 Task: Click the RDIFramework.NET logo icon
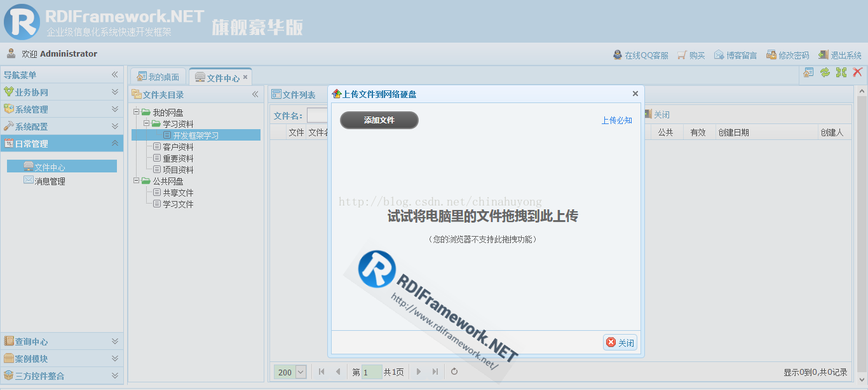(x=22, y=22)
